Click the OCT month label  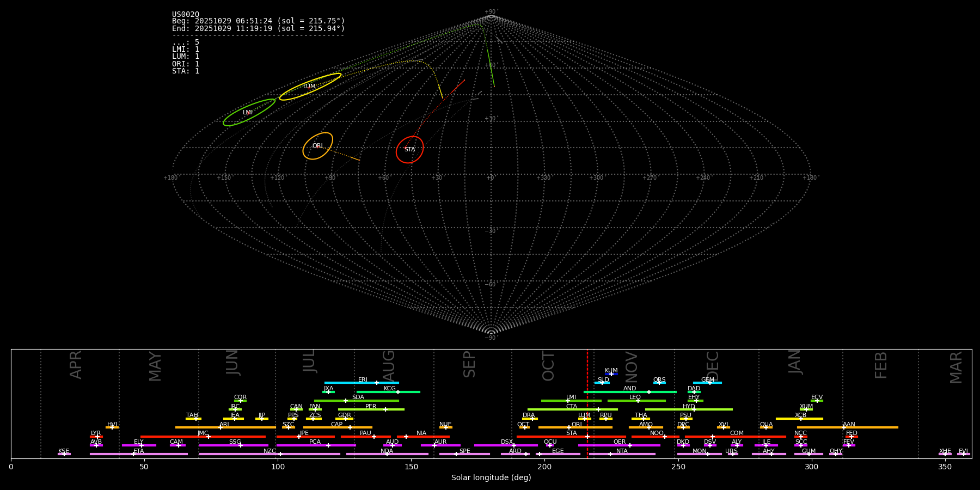point(548,366)
